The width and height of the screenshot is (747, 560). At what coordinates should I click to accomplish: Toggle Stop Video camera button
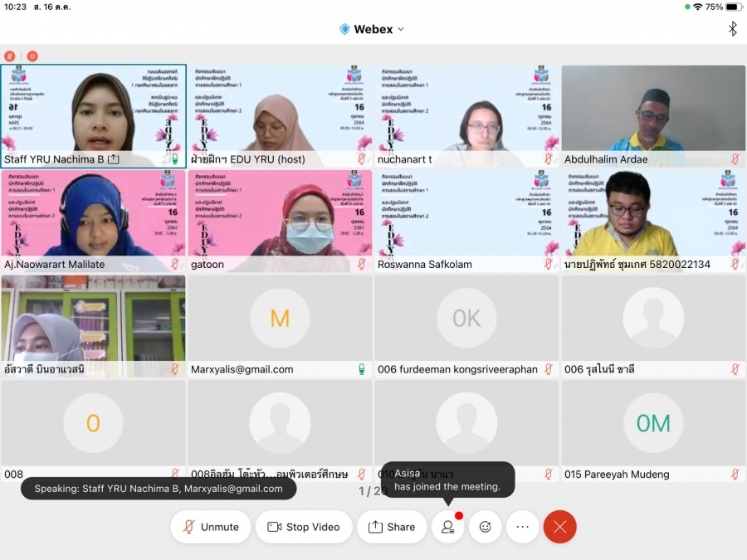304,527
